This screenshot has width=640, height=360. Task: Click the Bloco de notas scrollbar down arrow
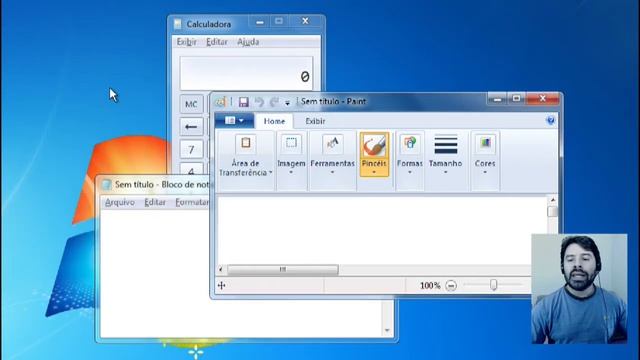tap(387, 330)
